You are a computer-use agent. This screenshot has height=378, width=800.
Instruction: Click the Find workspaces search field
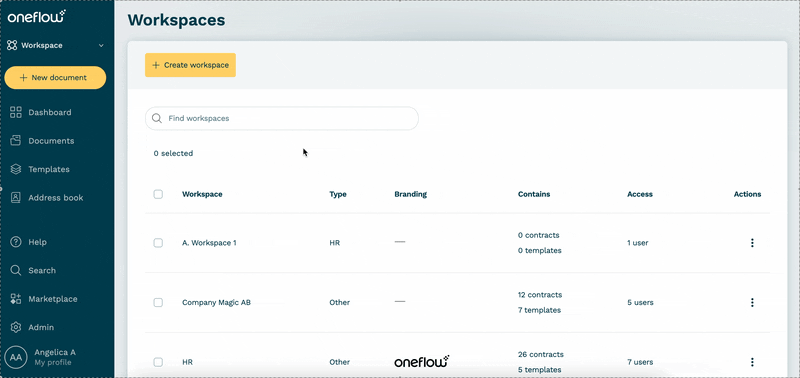click(x=282, y=118)
